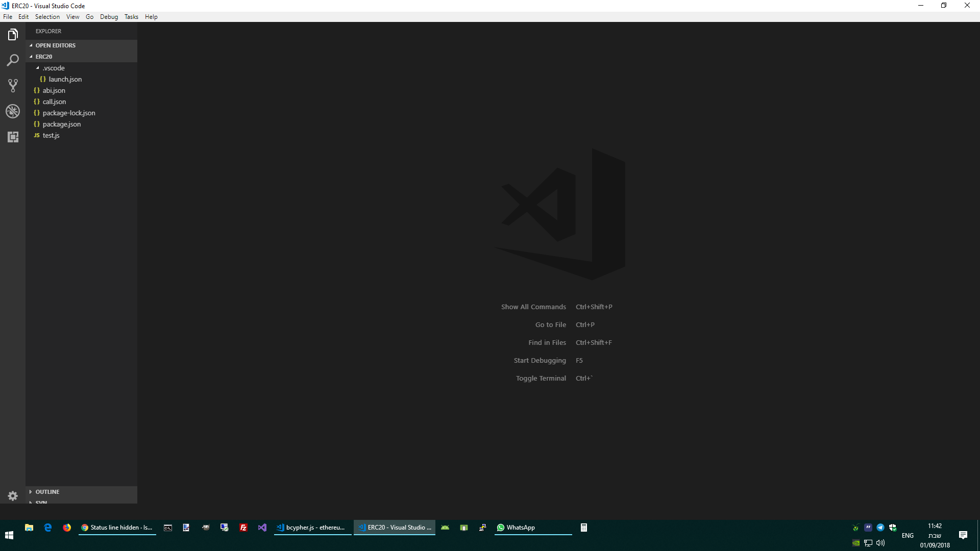Open network status tray icon
The image size is (980, 551).
click(868, 543)
